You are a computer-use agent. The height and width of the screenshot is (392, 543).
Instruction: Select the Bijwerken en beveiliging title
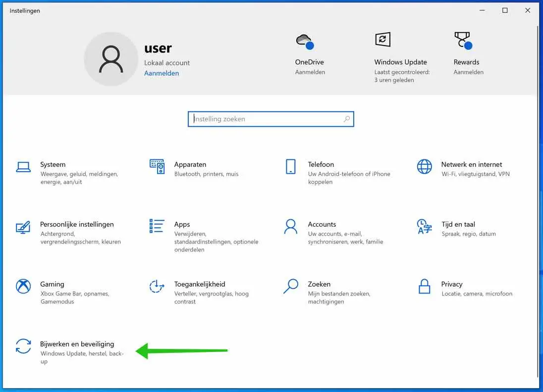coord(77,344)
